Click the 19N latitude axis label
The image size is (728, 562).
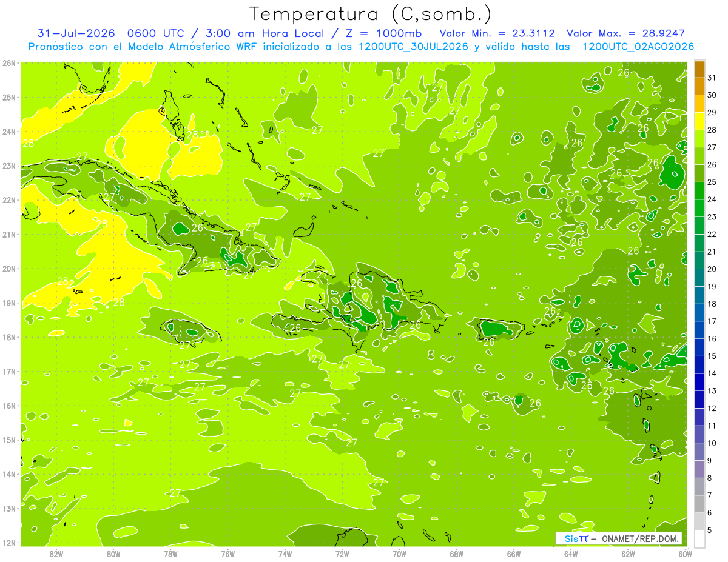point(9,303)
